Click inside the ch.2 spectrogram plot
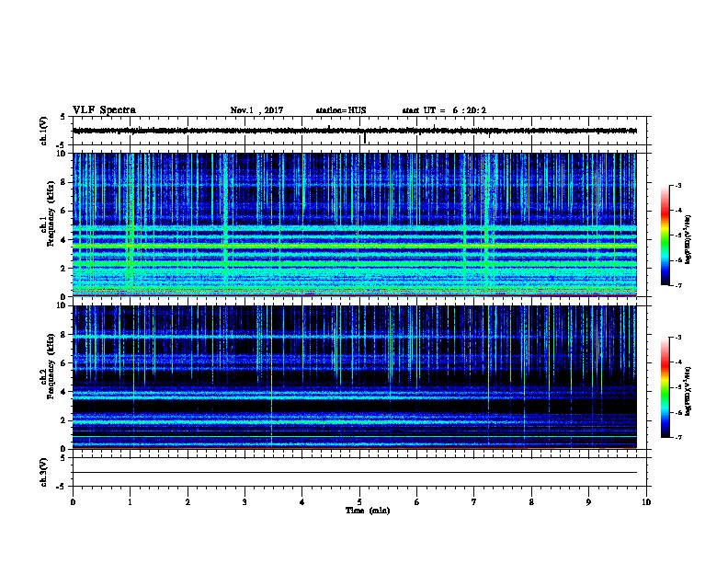The height and width of the screenshot is (563, 728). [355, 377]
